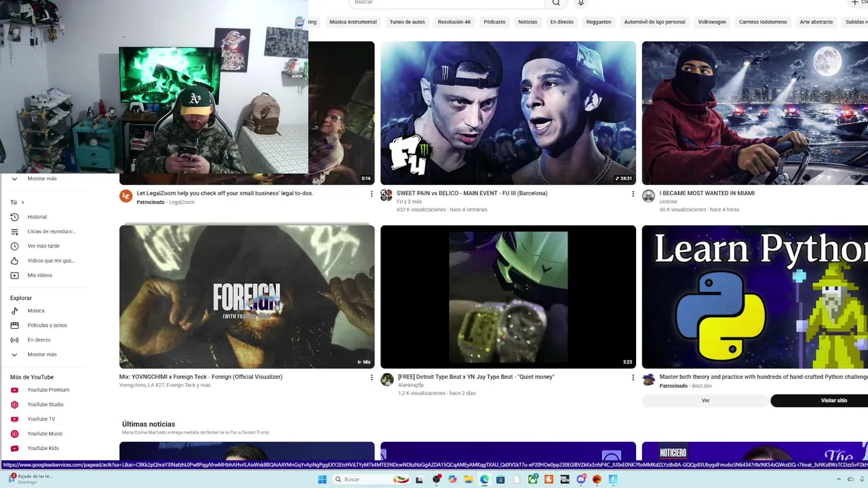The height and width of the screenshot is (488, 868).
Task: Open Discord from taskbar
Action: point(581,479)
